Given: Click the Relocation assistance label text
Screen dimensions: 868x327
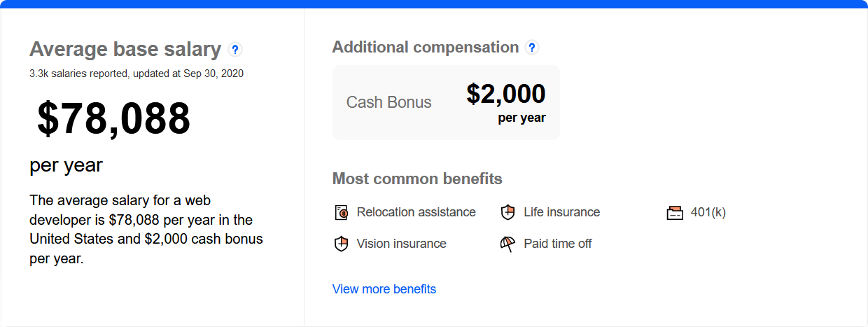Looking at the screenshot, I should (416, 212).
